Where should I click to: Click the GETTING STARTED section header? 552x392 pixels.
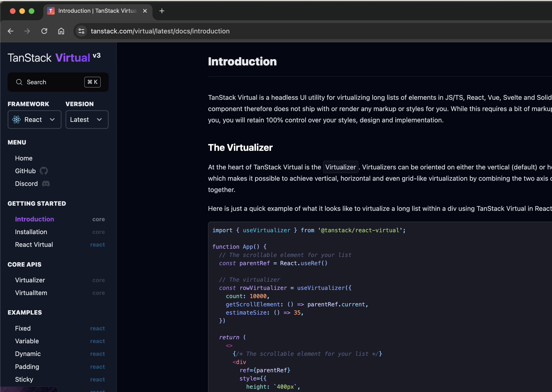click(37, 204)
